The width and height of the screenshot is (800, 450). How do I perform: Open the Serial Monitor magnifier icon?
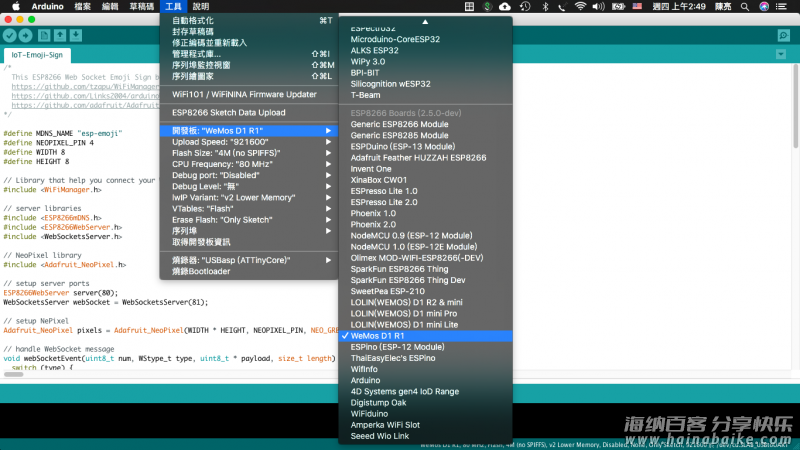(x=784, y=35)
